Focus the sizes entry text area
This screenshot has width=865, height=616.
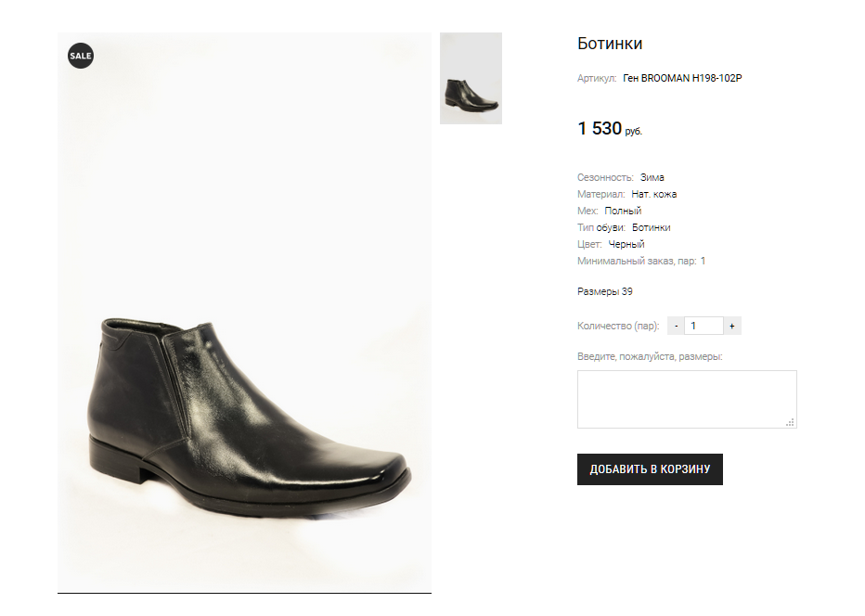point(686,399)
